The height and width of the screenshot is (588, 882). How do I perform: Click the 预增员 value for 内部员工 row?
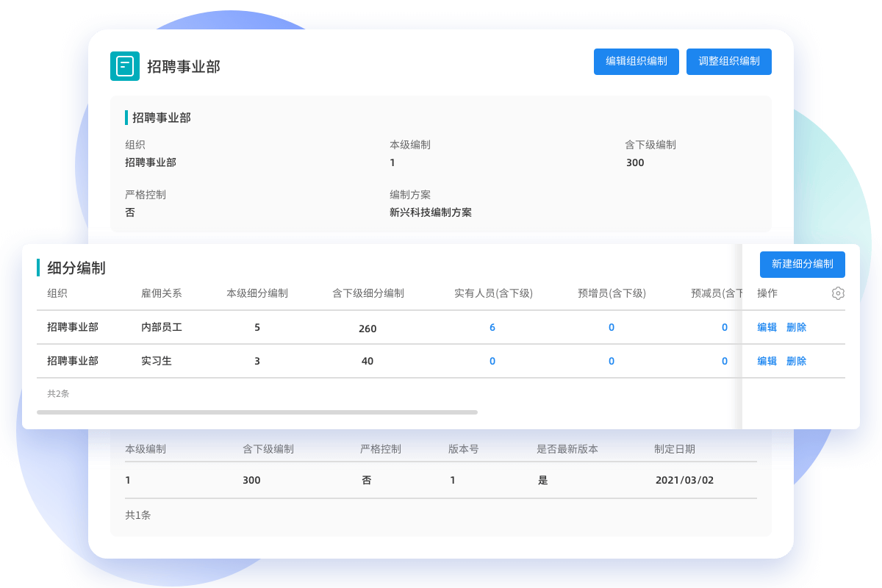[x=612, y=327]
